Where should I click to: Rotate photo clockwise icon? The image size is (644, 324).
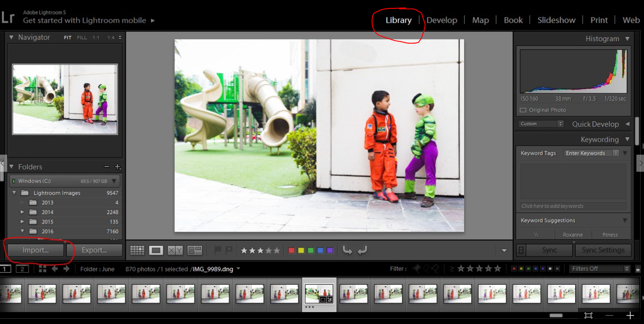(x=363, y=250)
